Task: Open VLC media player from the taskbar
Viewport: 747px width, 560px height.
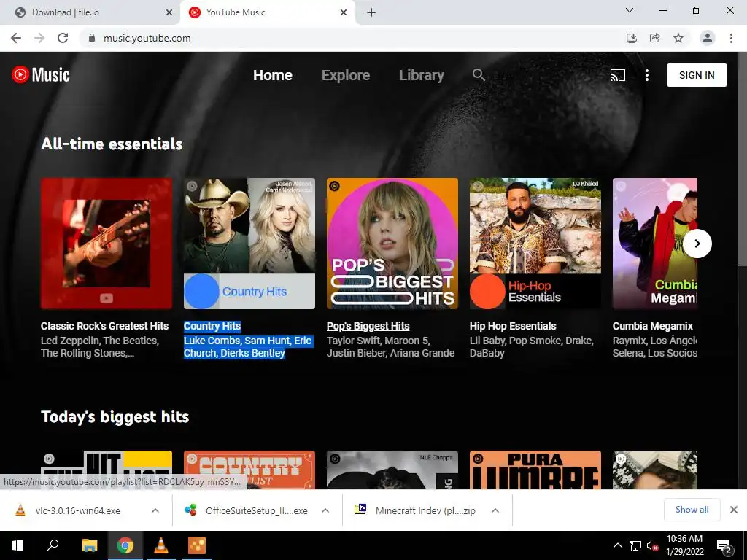Action: [x=161, y=545]
